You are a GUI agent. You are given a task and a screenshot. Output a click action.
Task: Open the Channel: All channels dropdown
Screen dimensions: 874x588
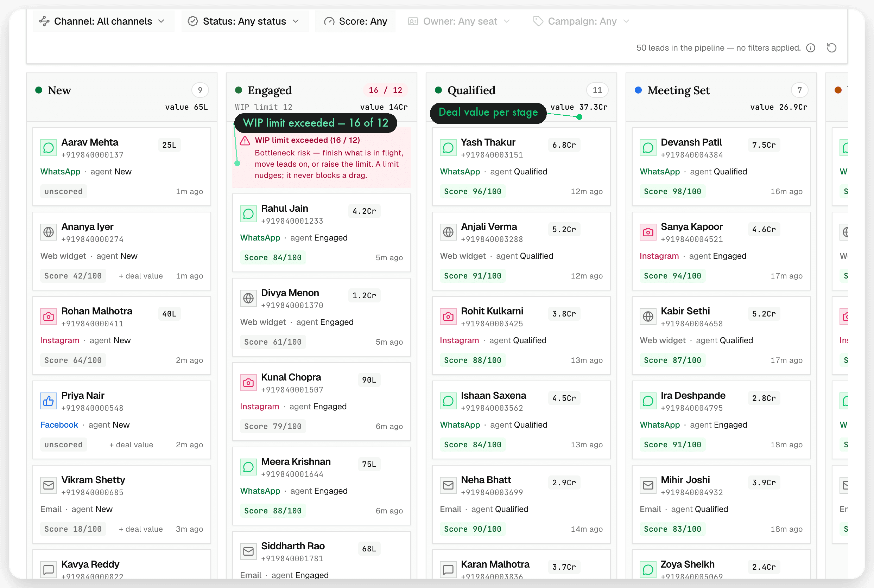pyautogui.click(x=103, y=21)
